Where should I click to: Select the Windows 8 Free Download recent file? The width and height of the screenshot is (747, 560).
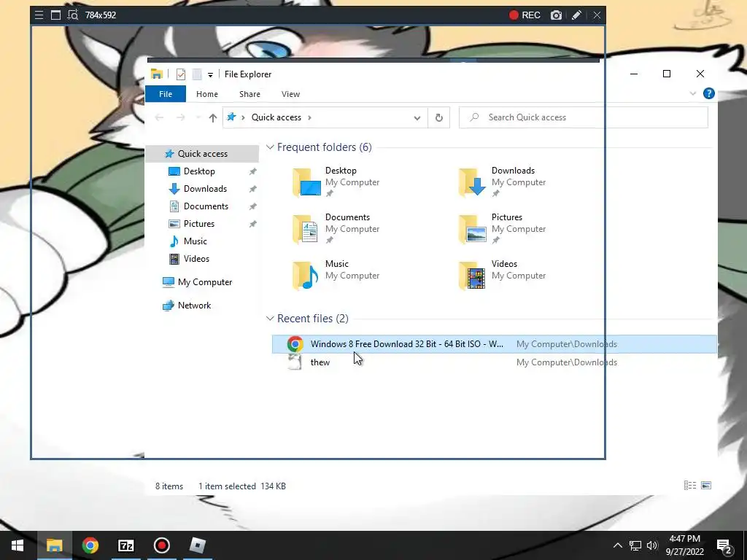point(494,344)
